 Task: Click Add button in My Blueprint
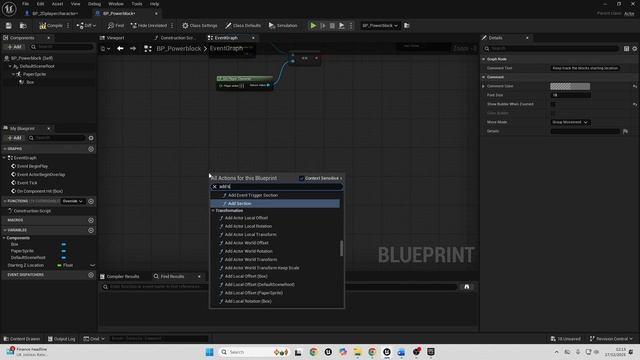pyautogui.click(x=14, y=138)
